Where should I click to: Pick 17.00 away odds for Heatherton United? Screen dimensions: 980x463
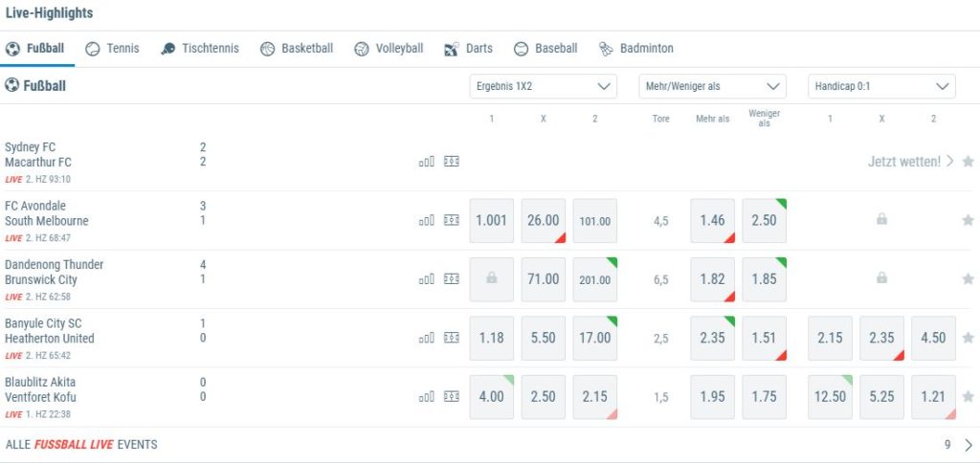(x=594, y=338)
